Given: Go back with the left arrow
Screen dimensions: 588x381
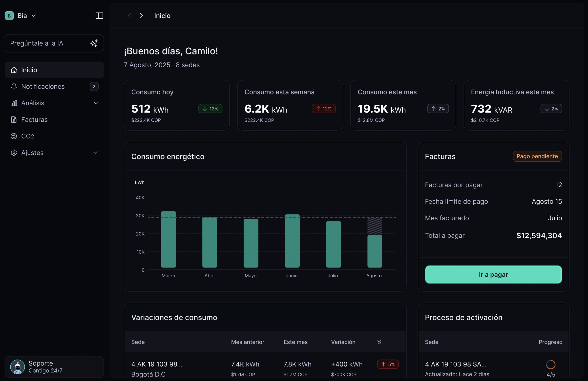Looking at the screenshot, I should 129,16.
